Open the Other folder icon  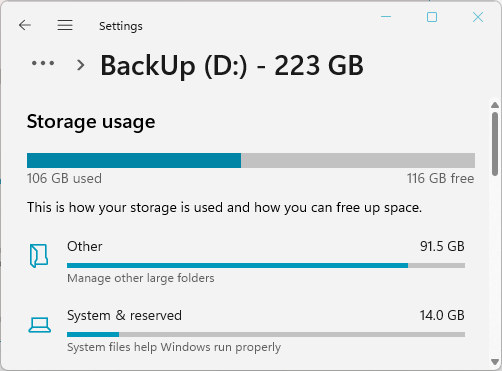click(39, 256)
